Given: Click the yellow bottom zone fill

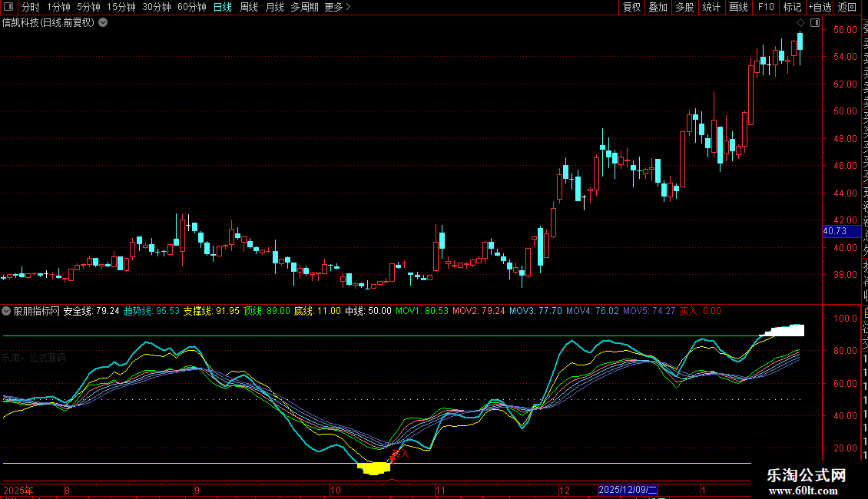Looking at the screenshot, I should pos(374,469).
